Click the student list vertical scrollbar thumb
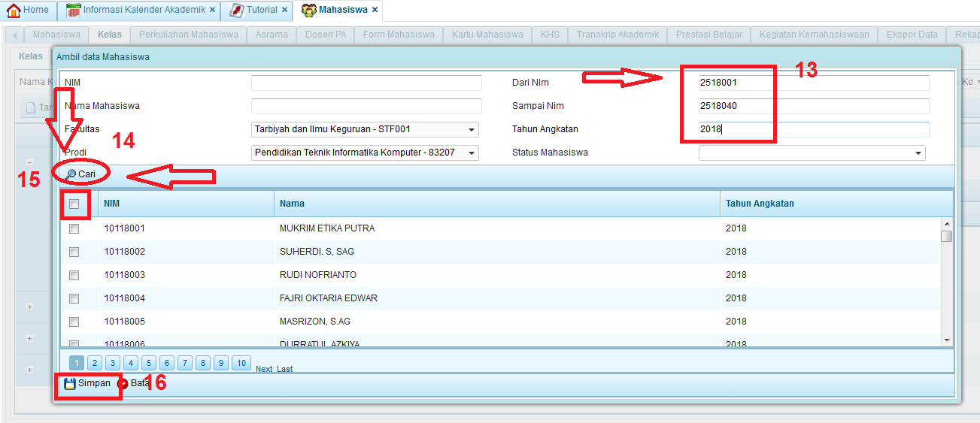 [947, 237]
